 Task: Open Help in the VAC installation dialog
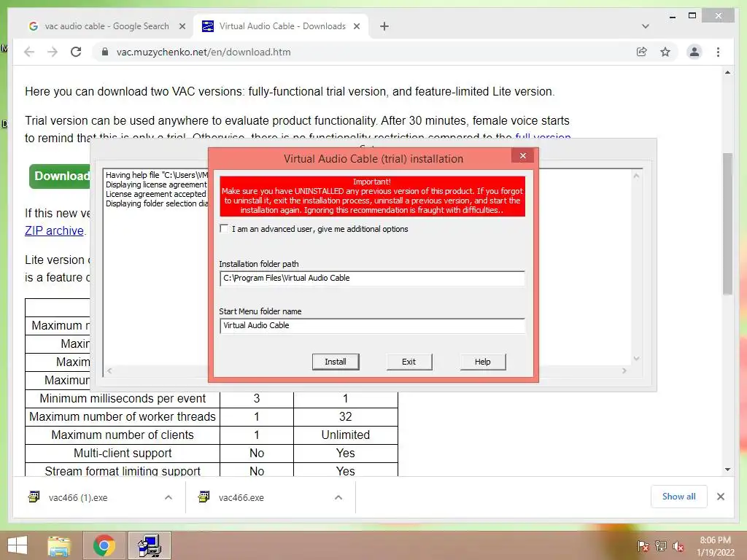[482, 362]
